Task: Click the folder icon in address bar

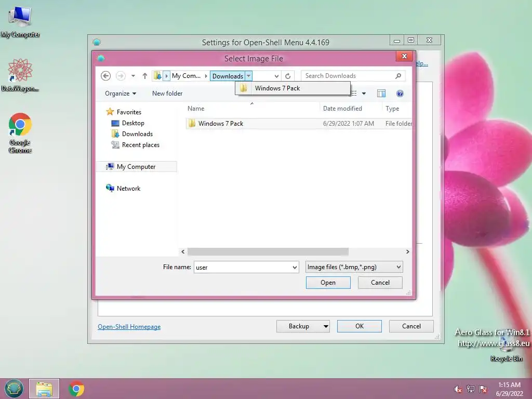Action: [157, 76]
